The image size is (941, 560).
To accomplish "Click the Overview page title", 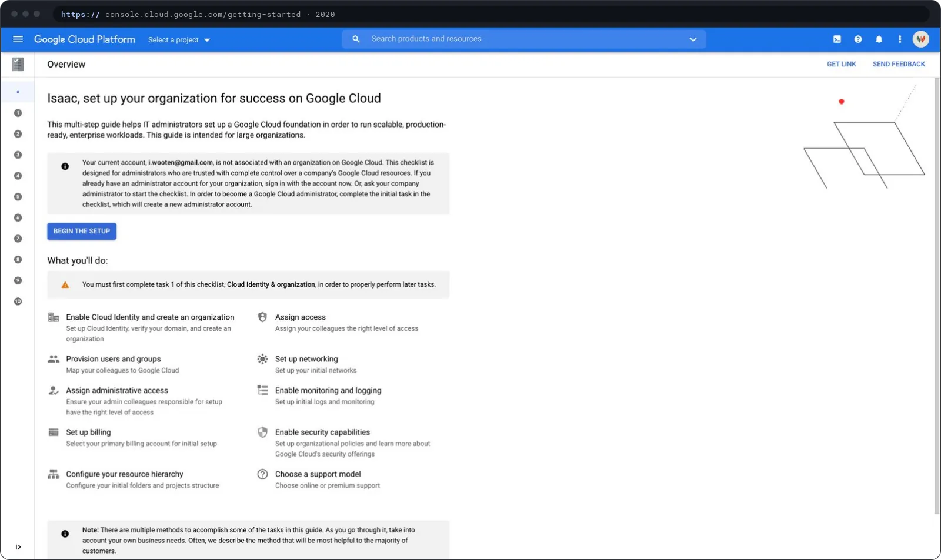I will [66, 64].
